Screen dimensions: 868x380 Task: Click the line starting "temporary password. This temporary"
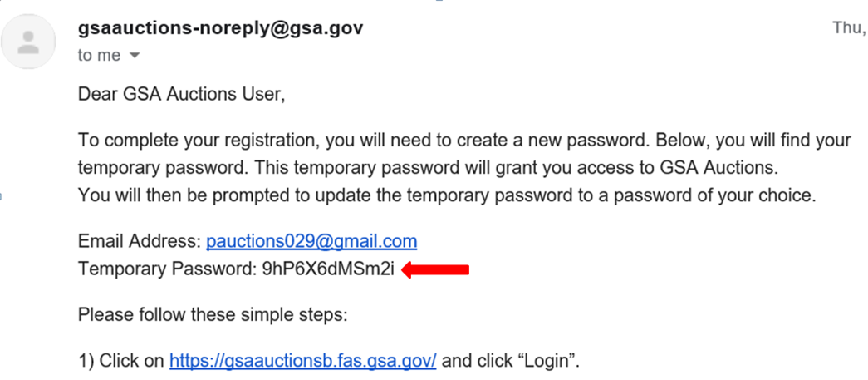tap(427, 167)
